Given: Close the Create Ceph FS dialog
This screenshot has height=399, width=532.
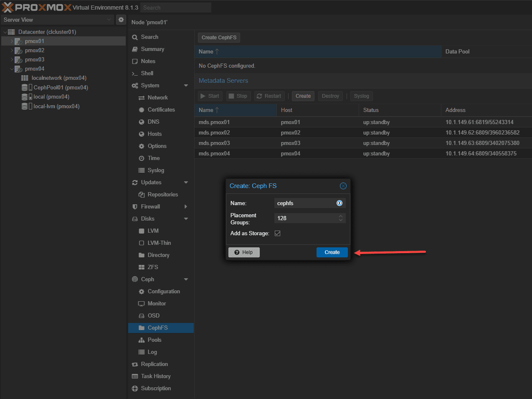Looking at the screenshot, I should (343, 186).
